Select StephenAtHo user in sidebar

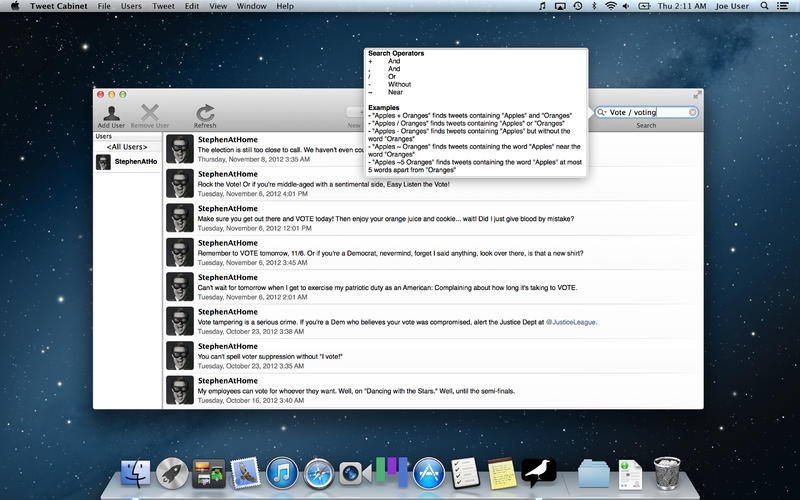(127, 162)
